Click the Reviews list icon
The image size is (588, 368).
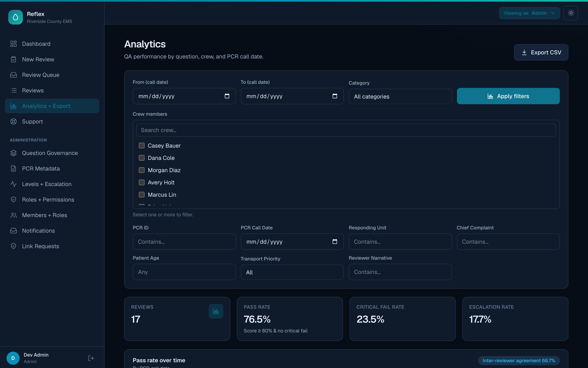tap(13, 91)
